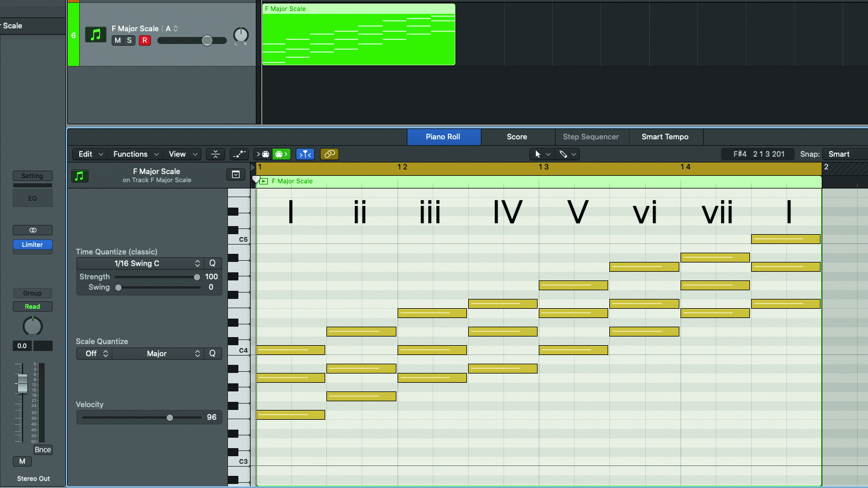Click the Group slot in channel strip
Screen dimensions: 868x488
[32, 293]
